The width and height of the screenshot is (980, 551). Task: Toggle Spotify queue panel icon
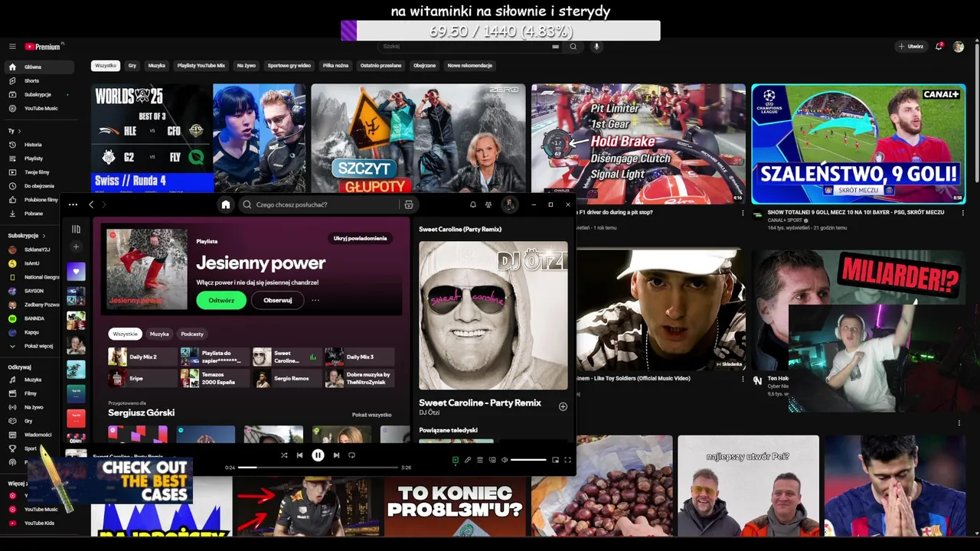[x=480, y=460]
